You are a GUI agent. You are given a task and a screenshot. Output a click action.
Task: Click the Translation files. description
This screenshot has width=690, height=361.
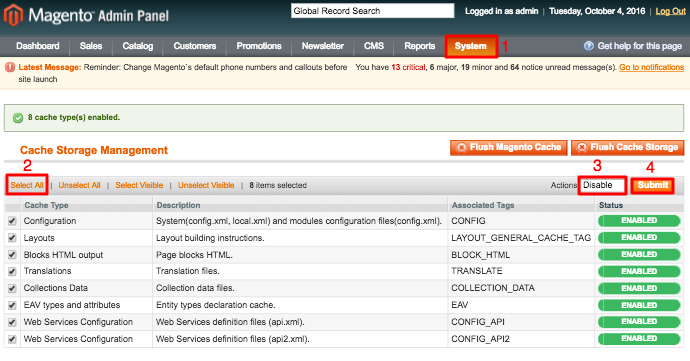coord(187,271)
